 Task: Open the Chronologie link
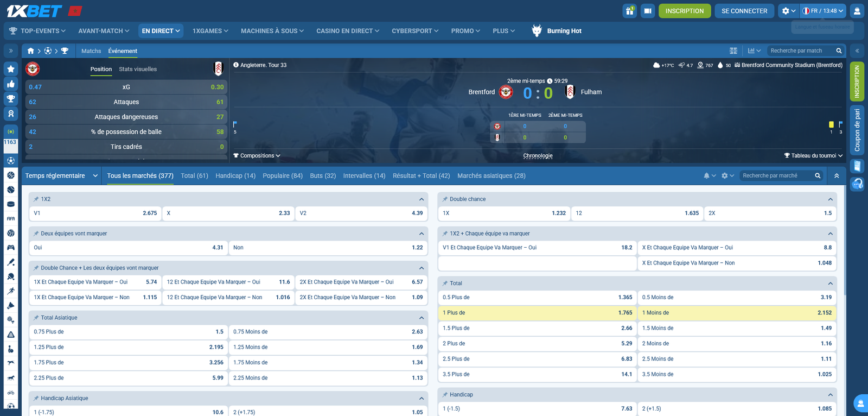(x=538, y=156)
